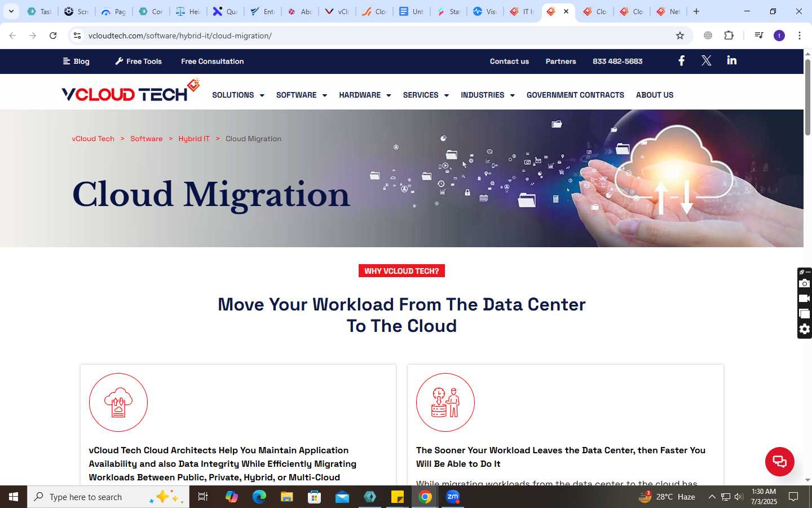
Task: Switch to the Tasl browser tab
Action: (39, 11)
